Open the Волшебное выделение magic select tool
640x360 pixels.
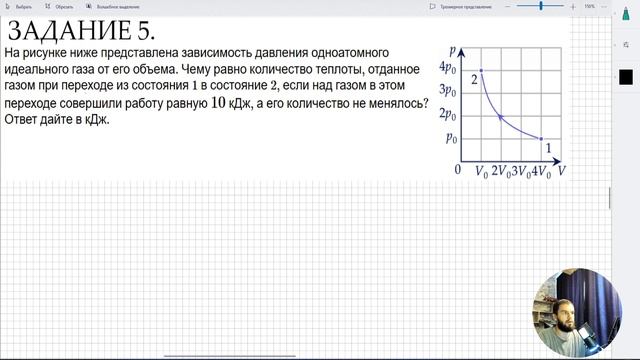click(113, 7)
